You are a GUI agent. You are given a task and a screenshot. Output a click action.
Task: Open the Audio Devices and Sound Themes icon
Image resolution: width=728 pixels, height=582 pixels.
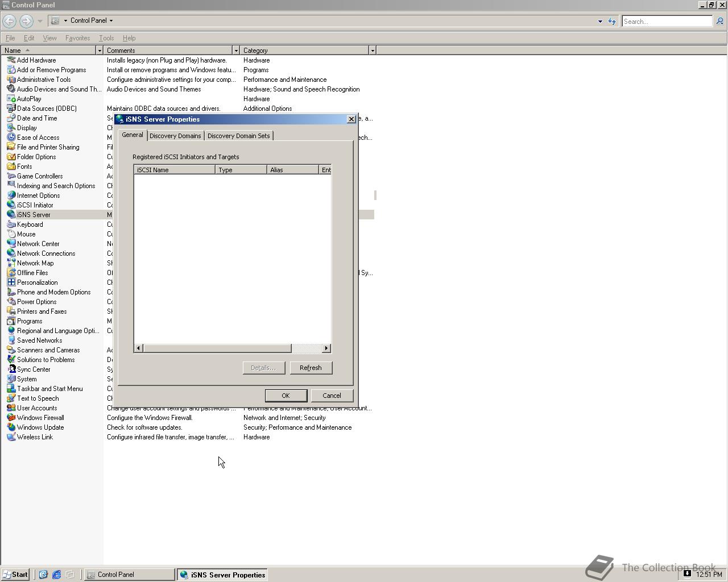(x=11, y=89)
